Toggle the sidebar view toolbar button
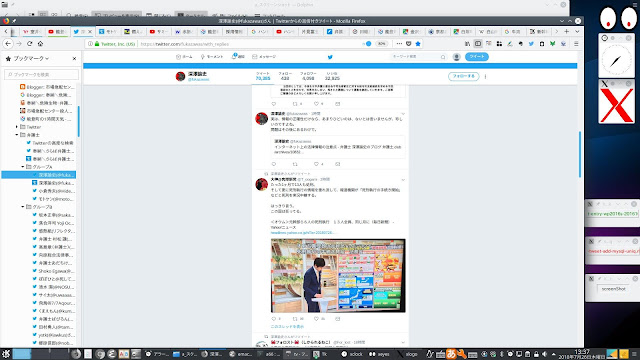640x360 pixels. point(478,44)
